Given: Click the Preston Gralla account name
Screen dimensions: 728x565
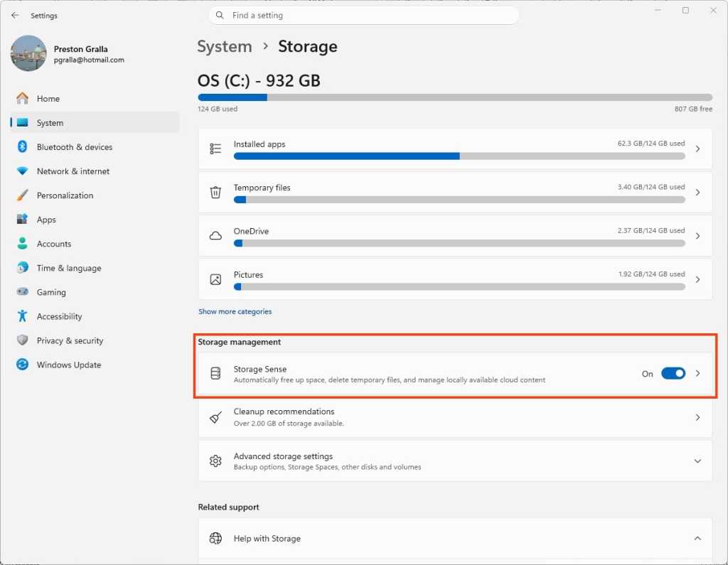Looking at the screenshot, I should coord(80,49).
